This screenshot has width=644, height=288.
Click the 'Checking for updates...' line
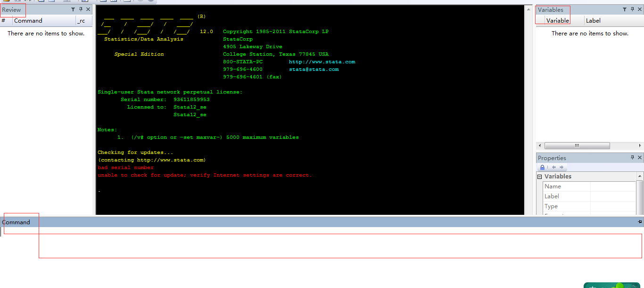tap(135, 152)
